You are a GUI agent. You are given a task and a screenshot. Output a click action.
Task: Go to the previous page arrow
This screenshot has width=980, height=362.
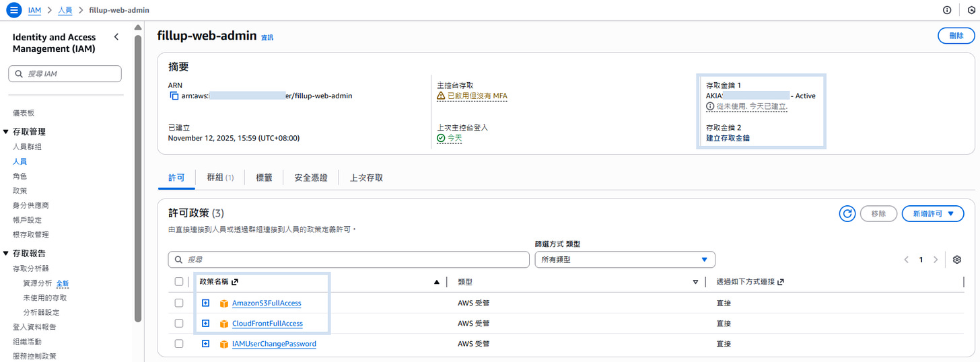pos(906,260)
